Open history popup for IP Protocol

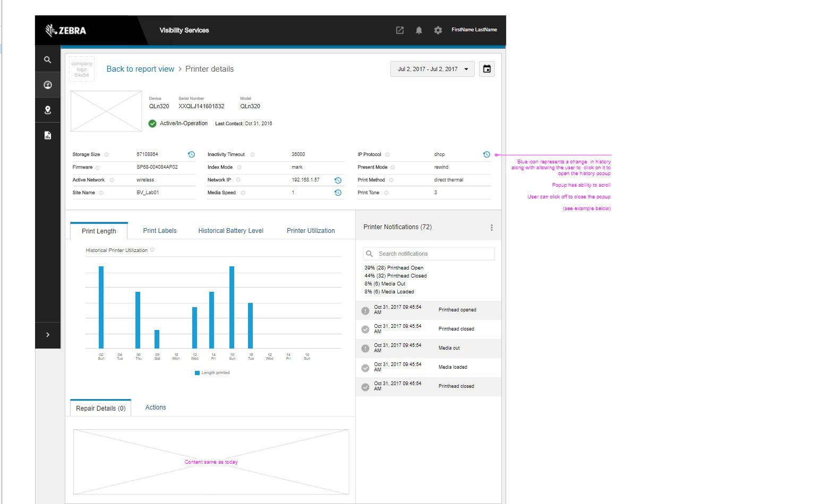[486, 154]
